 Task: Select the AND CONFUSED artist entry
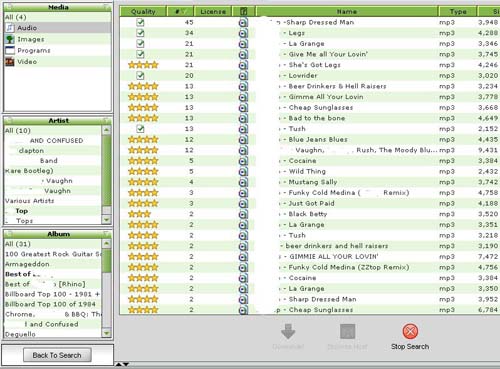[53, 140]
